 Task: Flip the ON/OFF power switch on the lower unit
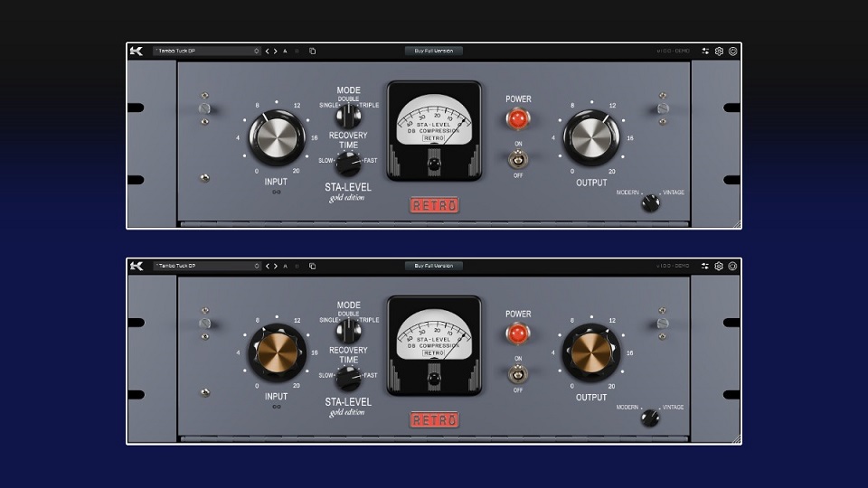point(518,374)
